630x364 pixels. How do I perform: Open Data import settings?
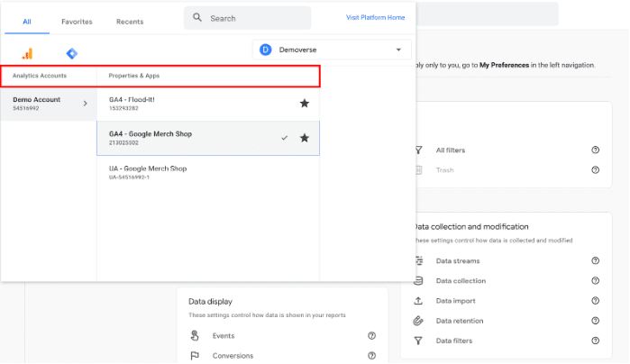(x=456, y=301)
